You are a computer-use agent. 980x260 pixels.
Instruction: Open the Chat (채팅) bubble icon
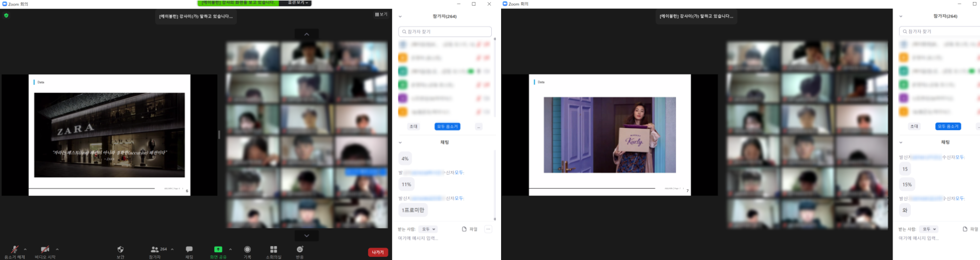[189, 249]
